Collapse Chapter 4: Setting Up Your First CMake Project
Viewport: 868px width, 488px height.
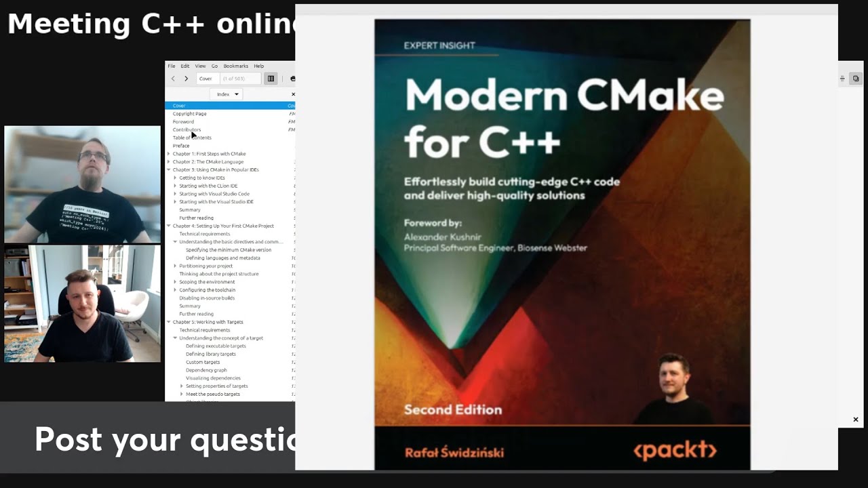(x=169, y=226)
